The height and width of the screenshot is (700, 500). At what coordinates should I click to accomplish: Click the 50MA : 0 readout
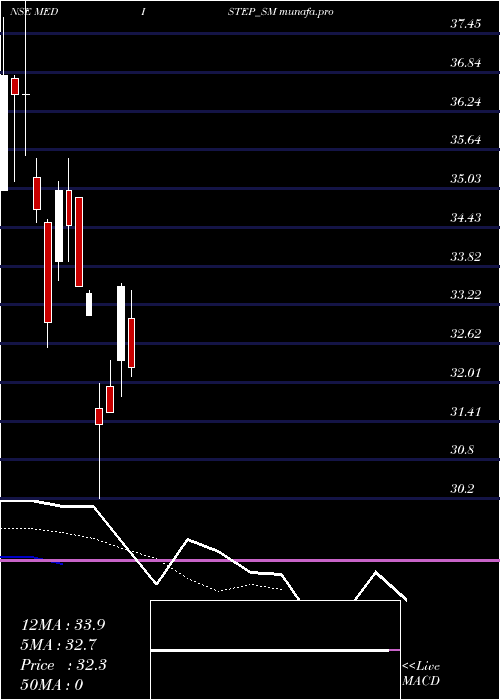point(52,685)
